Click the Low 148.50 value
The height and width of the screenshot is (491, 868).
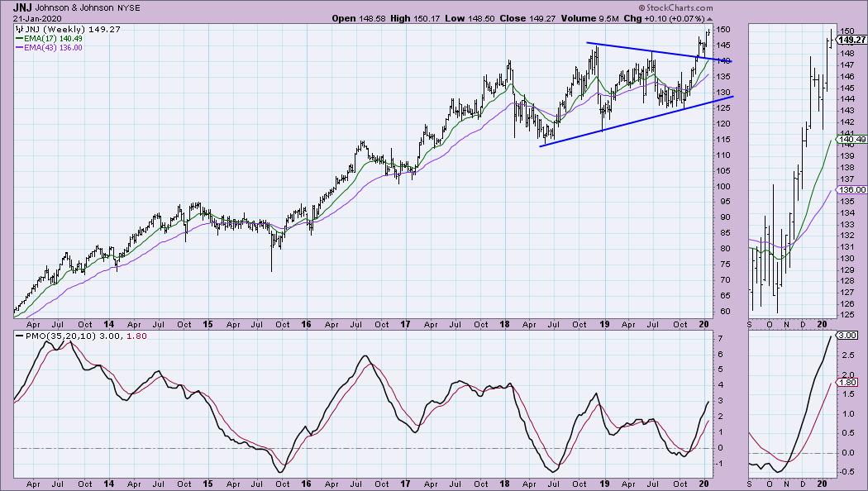[x=470, y=18]
